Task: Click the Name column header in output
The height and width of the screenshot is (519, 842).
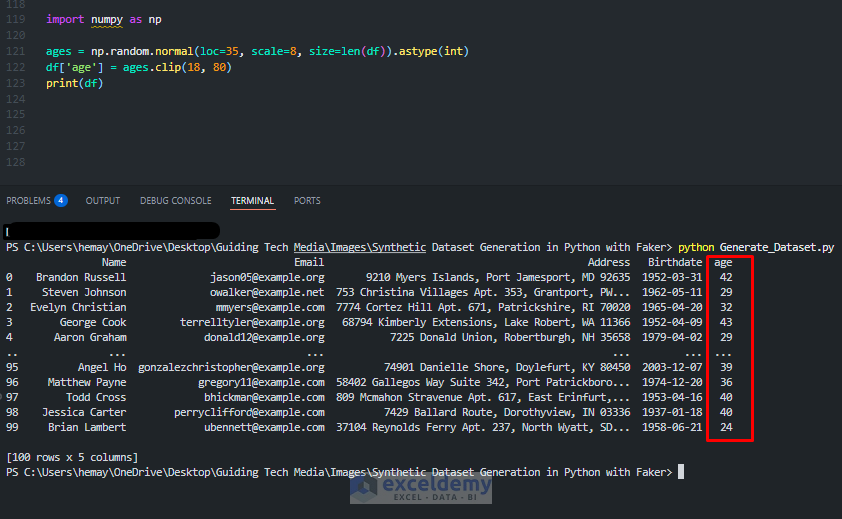Action: [x=114, y=262]
